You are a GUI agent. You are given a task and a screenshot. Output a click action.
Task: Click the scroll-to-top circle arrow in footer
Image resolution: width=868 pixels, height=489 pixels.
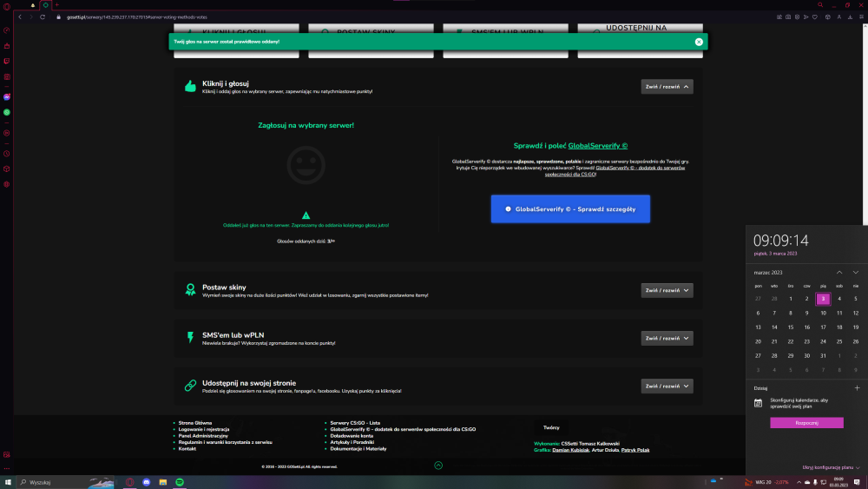(x=438, y=466)
